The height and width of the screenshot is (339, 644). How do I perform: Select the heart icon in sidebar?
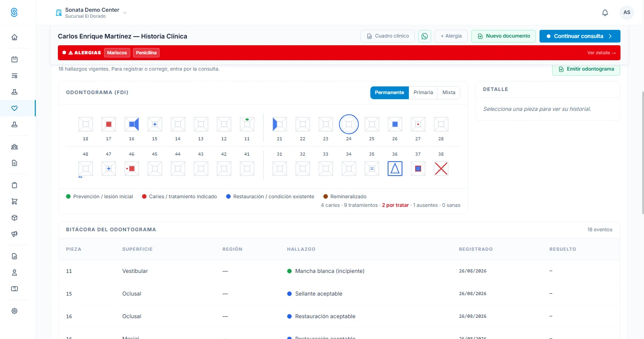point(14,108)
